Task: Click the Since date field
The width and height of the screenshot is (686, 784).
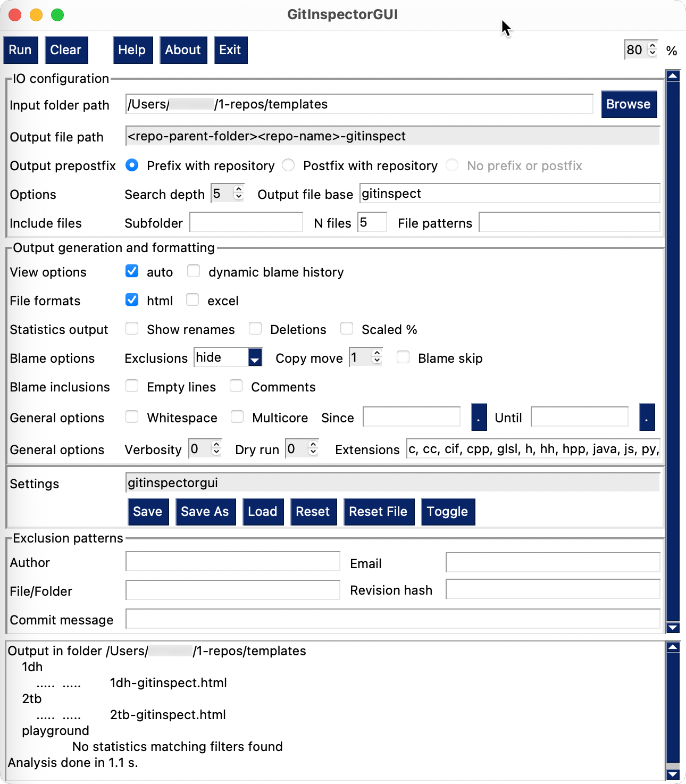Action: (x=412, y=417)
